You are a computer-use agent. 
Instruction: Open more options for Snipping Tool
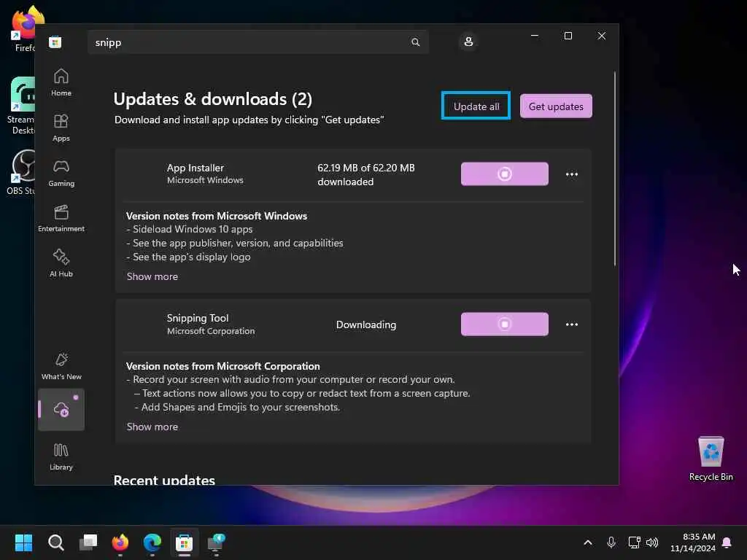coord(572,324)
